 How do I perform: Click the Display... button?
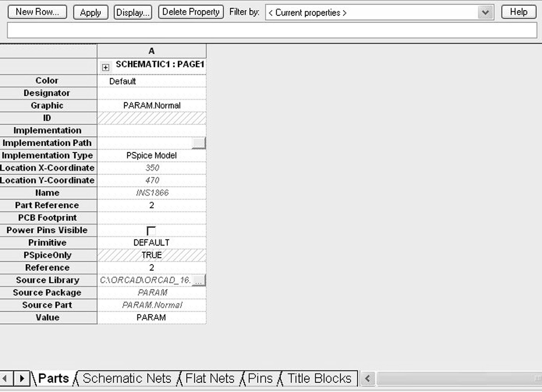(133, 13)
